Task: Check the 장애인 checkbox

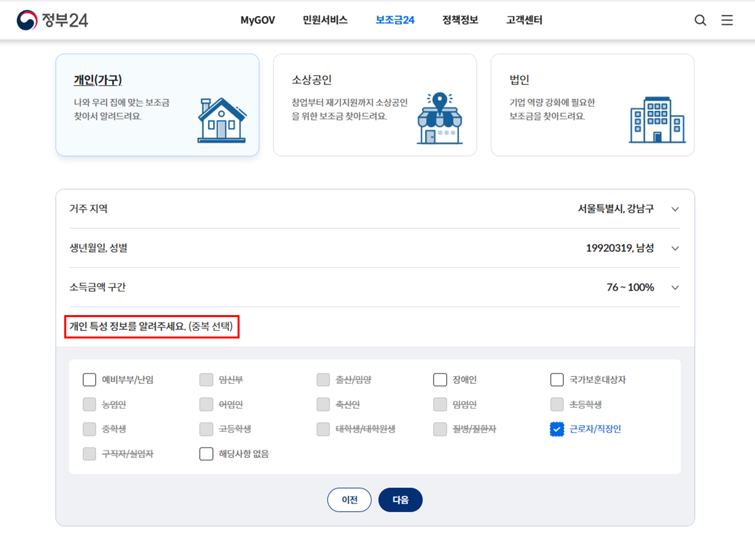Action: pyautogui.click(x=440, y=379)
